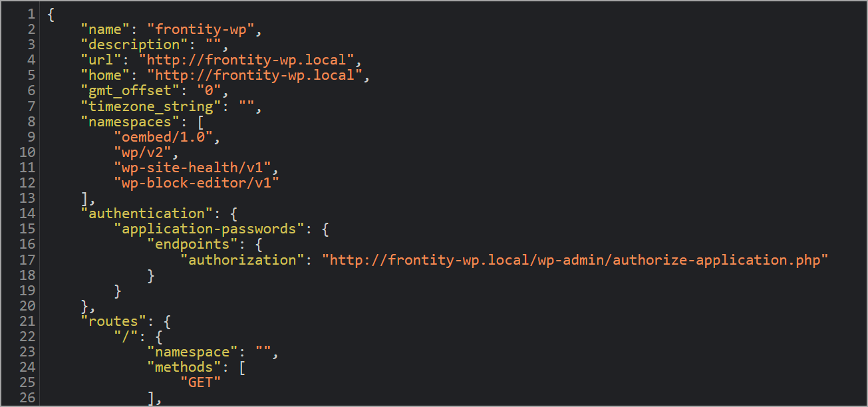Click the "authentication" key
Screen dimensions: 868x407
(147, 213)
